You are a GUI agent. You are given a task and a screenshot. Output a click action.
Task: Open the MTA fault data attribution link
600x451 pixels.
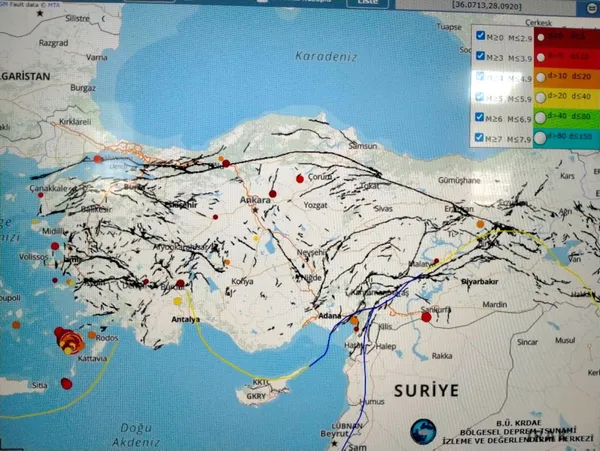tap(54, 5)
